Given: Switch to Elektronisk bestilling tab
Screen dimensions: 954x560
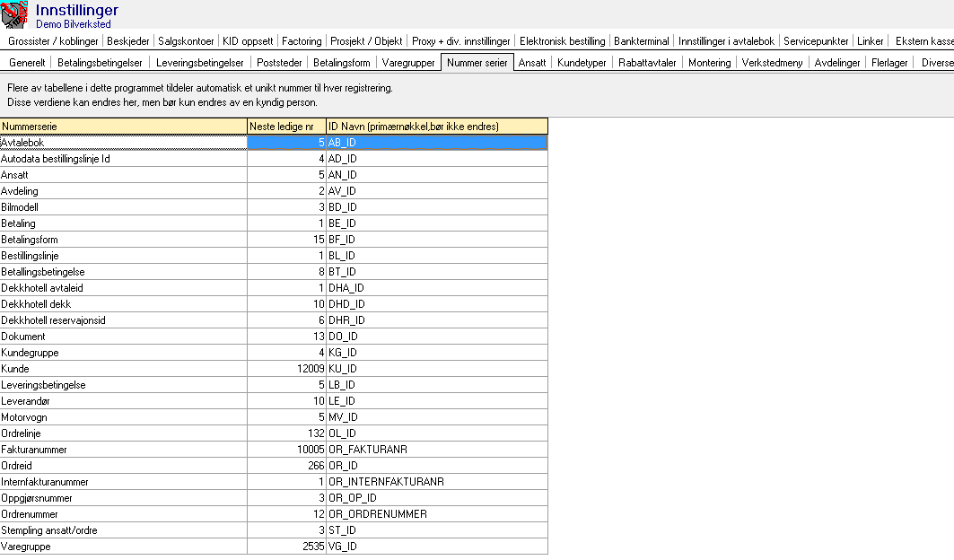Looking at the screenshot, I should (x=562, y=41).
